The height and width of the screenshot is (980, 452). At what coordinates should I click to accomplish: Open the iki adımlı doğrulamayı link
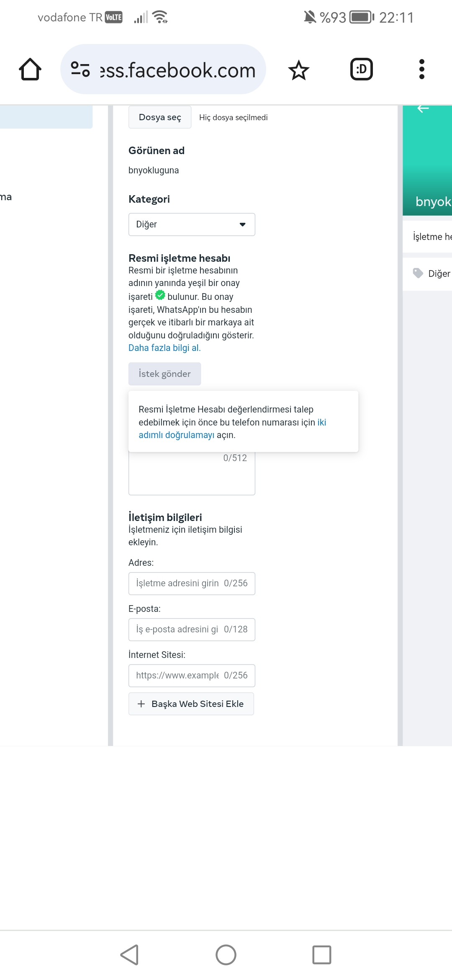point(232,429)
